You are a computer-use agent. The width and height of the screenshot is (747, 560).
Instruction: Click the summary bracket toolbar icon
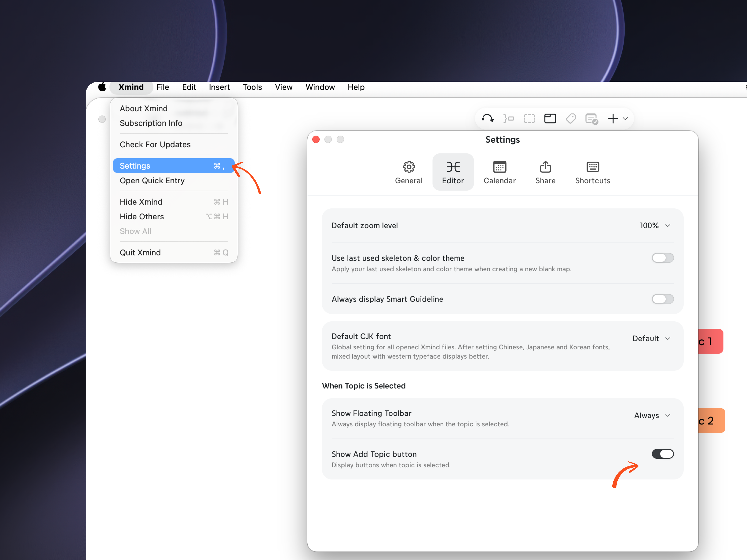click(509, 118)
